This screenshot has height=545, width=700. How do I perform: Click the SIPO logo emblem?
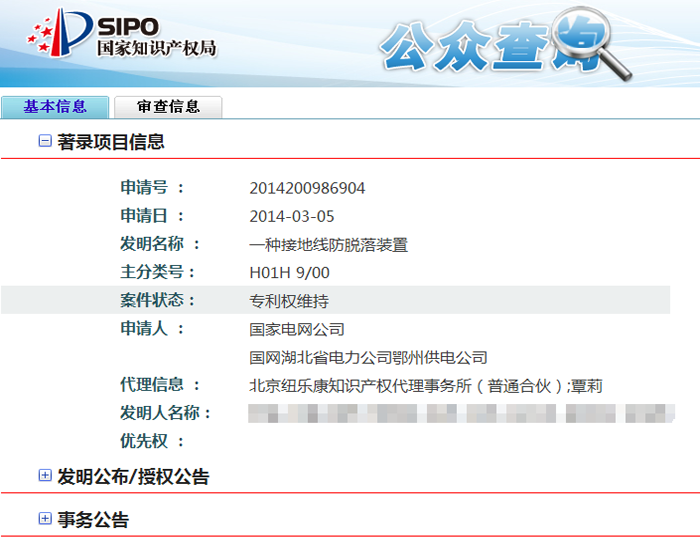pos(58,34)
